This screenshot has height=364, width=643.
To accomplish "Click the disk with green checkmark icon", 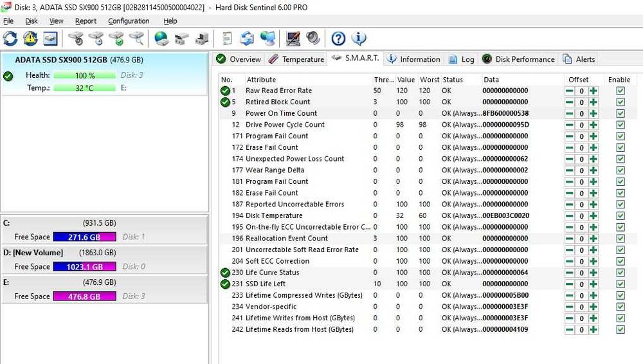I will tap(116, 39).
